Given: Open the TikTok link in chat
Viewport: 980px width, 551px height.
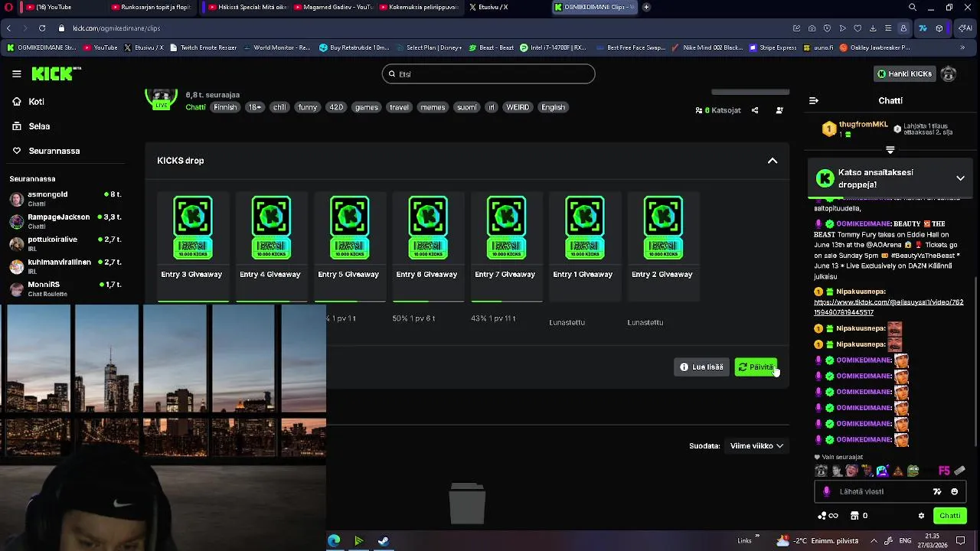Looking at the screenshot, I should click(x=888, y=307).
